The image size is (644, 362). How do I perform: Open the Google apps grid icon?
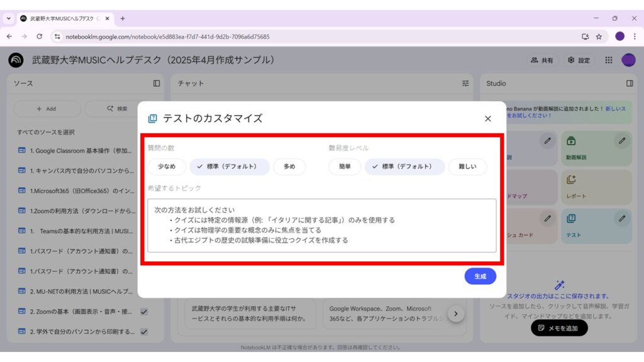[x=608, y=60]
